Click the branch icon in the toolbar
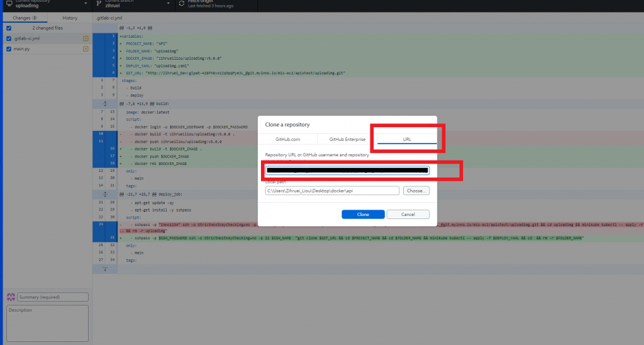Image resolution: width=644 pixels, height=345 pixels. pyautogui.click(x=99, y=3)
